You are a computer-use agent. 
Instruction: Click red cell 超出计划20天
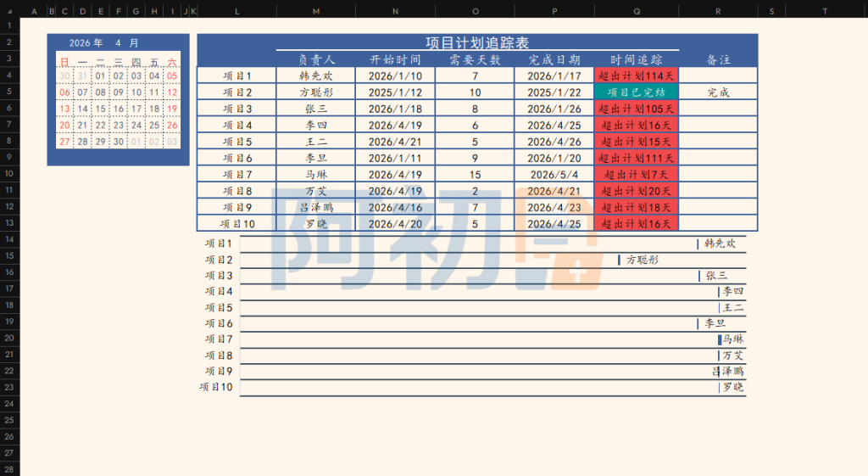(x=636, y=191)
